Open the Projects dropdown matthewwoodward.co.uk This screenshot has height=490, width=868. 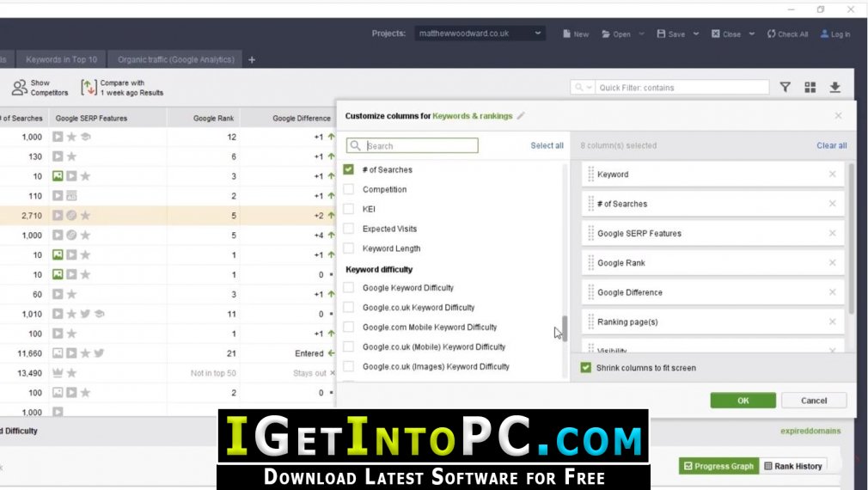480,34
